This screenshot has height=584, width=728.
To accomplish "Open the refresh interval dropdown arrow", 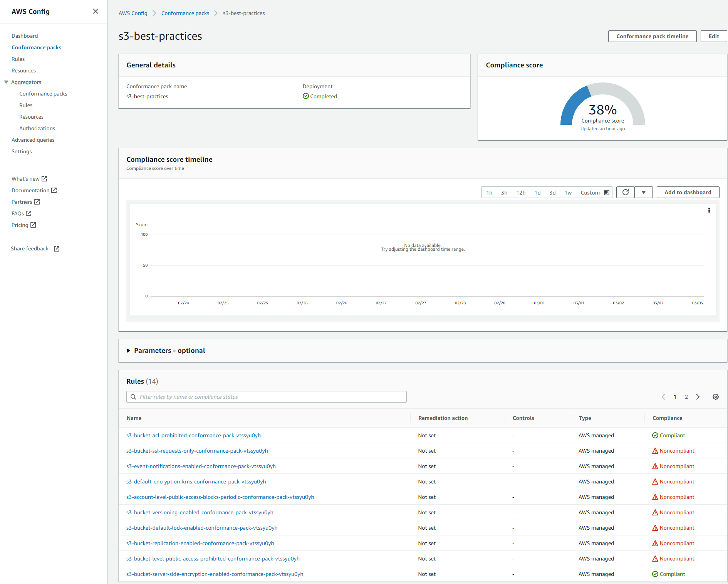I will click(x=643, y=192).
